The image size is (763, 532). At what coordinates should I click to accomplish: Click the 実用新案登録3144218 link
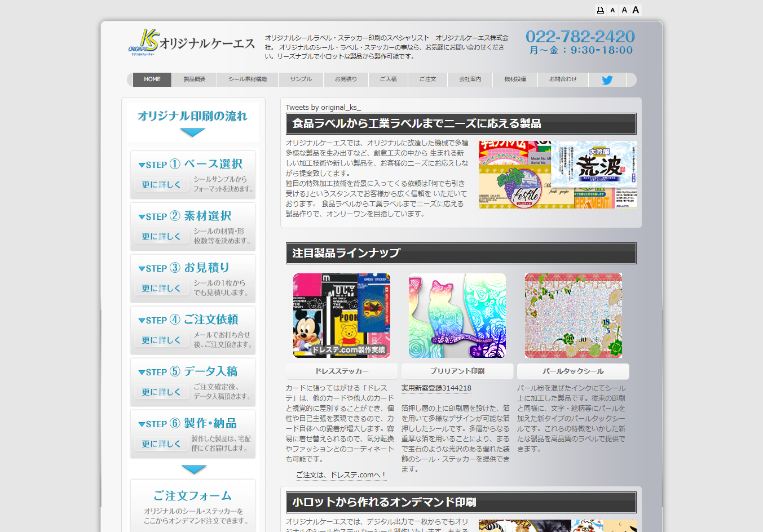pos(436,388)
